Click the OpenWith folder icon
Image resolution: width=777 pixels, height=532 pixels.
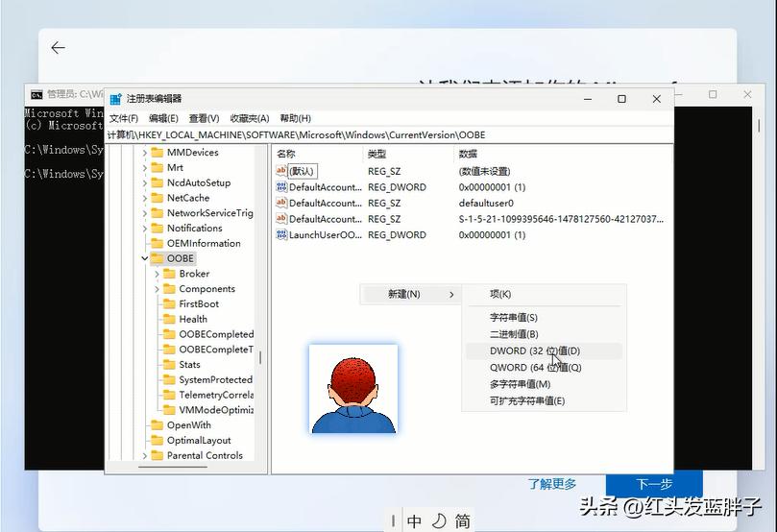pyautogui.click(x=158, y=425)
